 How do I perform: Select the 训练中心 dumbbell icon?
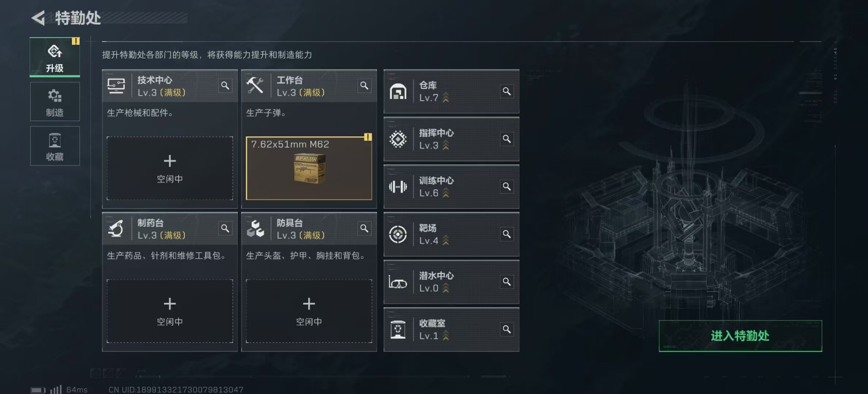[x=398, y=187]
